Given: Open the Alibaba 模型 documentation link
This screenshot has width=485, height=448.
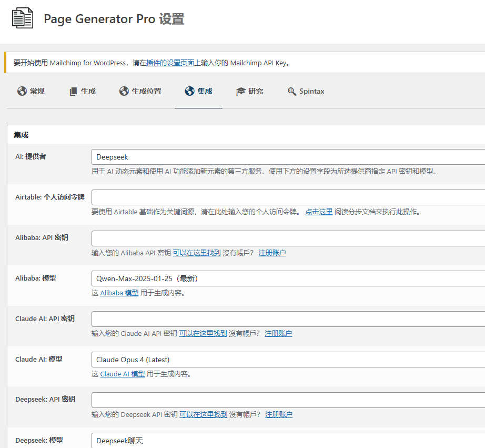Looking at the screenshot, I should click(x=119, y=293).
